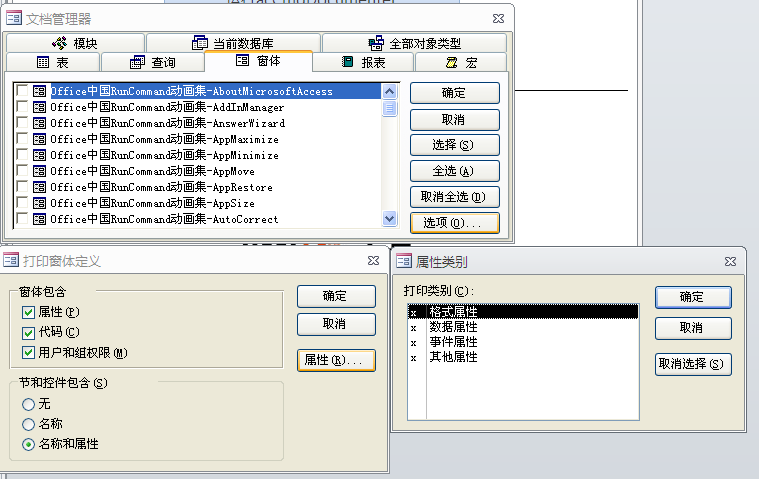Switch to 窗体 tab
Image resolution: width=759 pixels, height=479 pixels.
258,61
